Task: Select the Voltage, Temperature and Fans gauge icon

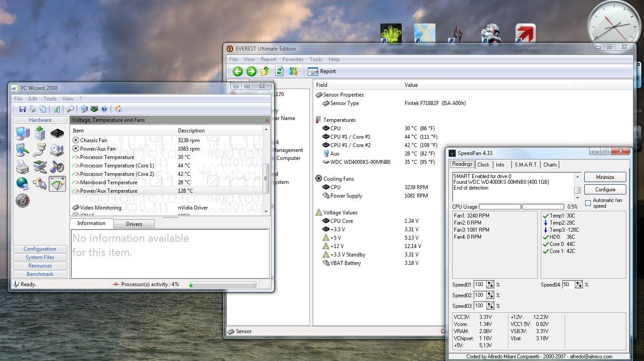Action: 57,184
